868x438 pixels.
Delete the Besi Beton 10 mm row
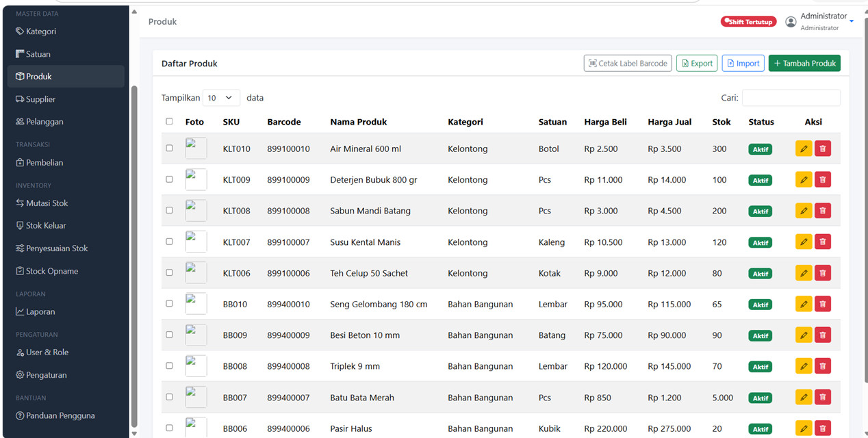point(823,335)
